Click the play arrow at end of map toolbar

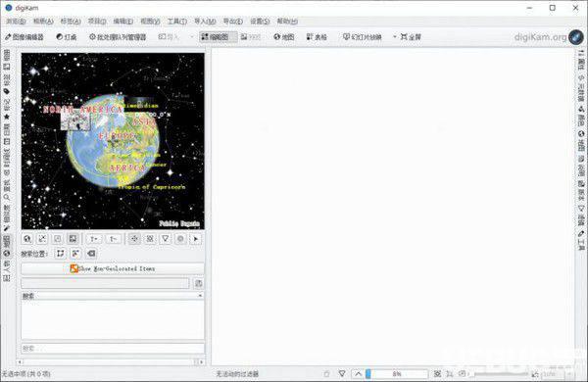point(196,239)
